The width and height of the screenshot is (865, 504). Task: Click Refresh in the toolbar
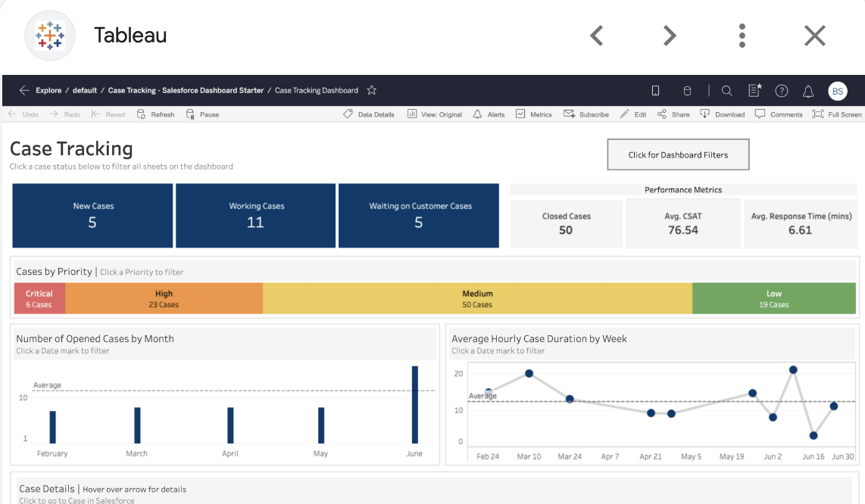(x=155, y=114)
